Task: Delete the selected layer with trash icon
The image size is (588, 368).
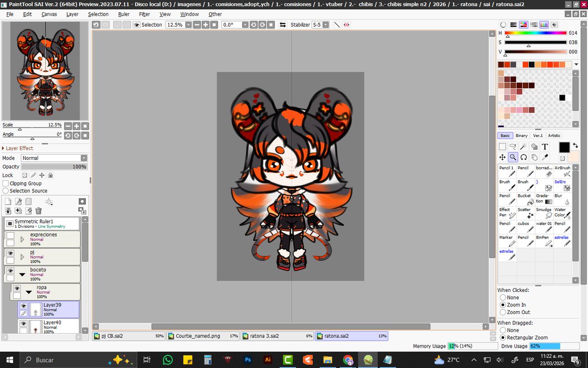Action: pos(38,210)
